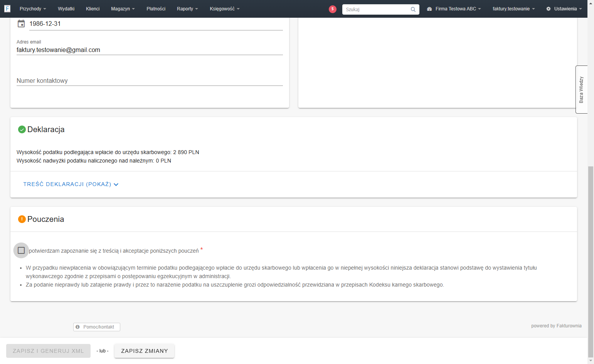
Task: Click the gear icon next to Ustawienia
Action: tap(549, 9)
